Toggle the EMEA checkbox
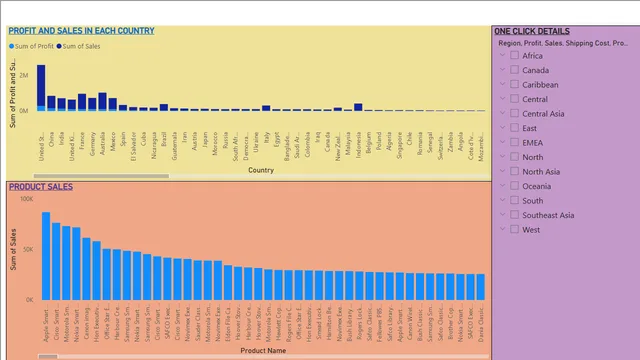 click(514, 142)
